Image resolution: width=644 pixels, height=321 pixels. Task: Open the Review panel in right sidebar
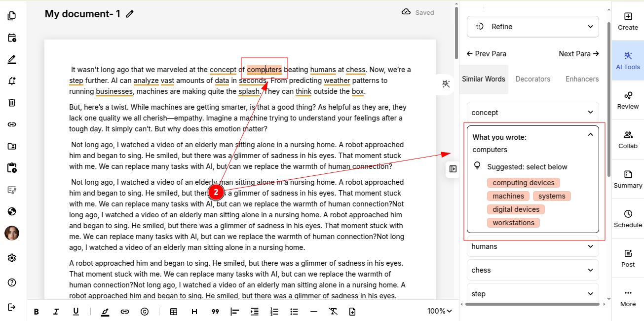click(x=628, y=100)
